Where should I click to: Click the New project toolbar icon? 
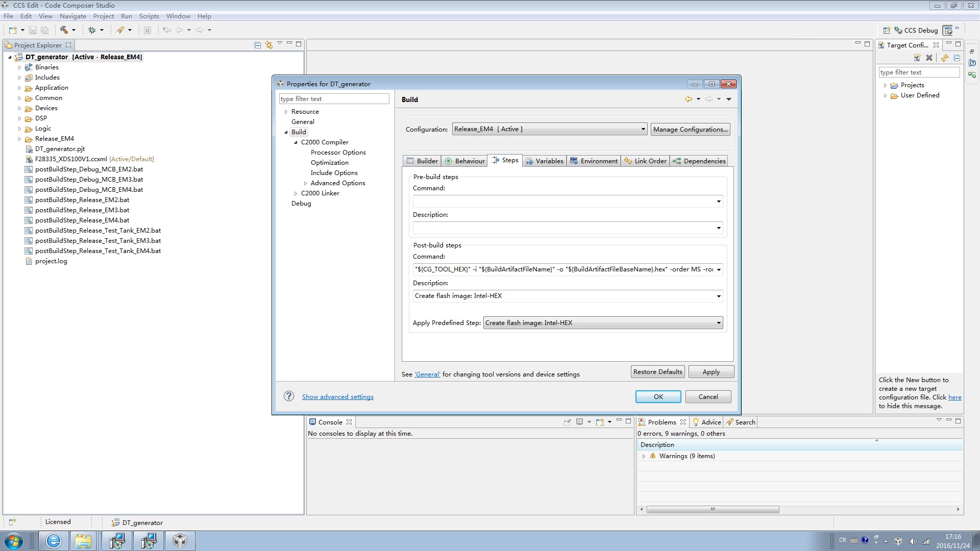tap(13, 30)
